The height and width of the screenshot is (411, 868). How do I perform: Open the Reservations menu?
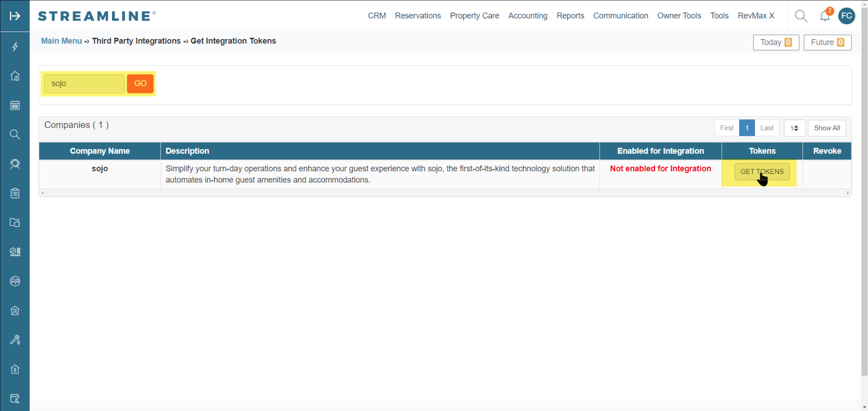(x=417, y=16)
